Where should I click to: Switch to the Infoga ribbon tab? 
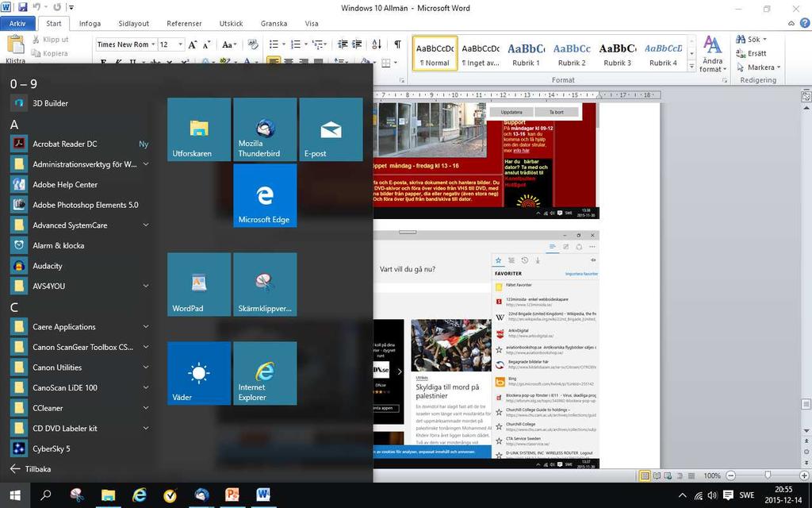(x=90, y=23)
